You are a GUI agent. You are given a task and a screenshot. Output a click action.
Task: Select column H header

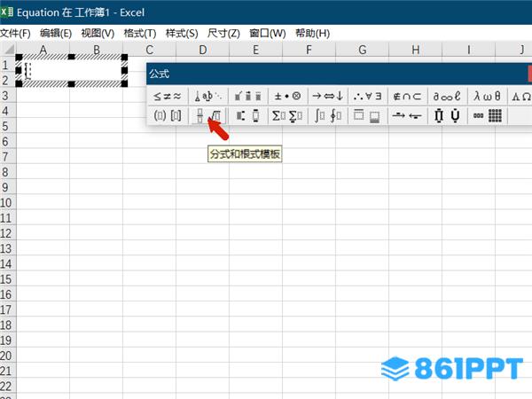[415, 50]
